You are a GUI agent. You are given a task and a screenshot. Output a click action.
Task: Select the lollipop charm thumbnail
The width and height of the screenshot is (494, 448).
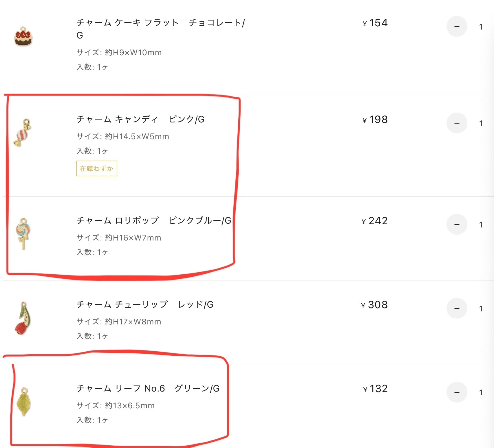[x=23, y=234]
